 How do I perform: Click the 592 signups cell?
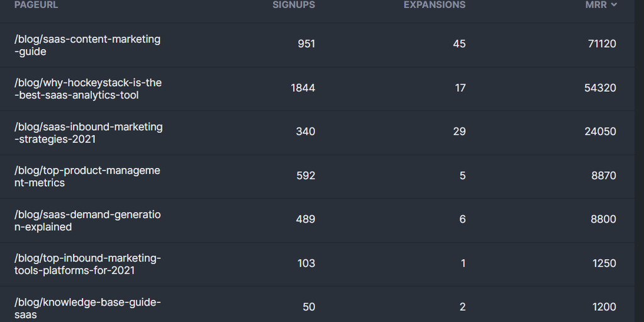(306, 175)
